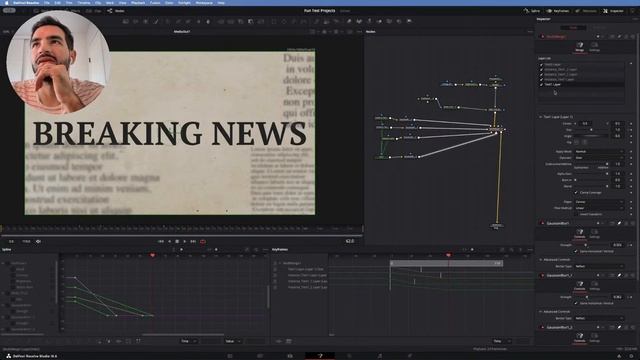Collapse MultiMerge1 in Keyframes tree
The width and height of the screenshot is (640, 360).
(280, 263)
